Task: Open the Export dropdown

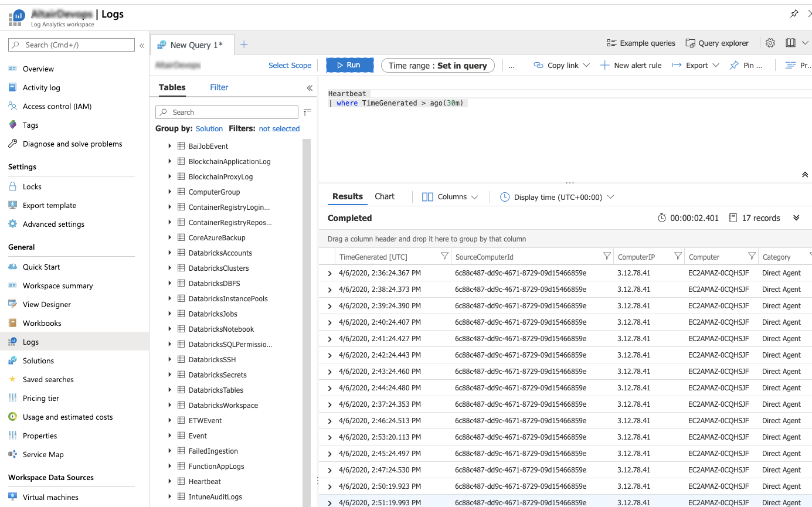Action: point(695,66)
